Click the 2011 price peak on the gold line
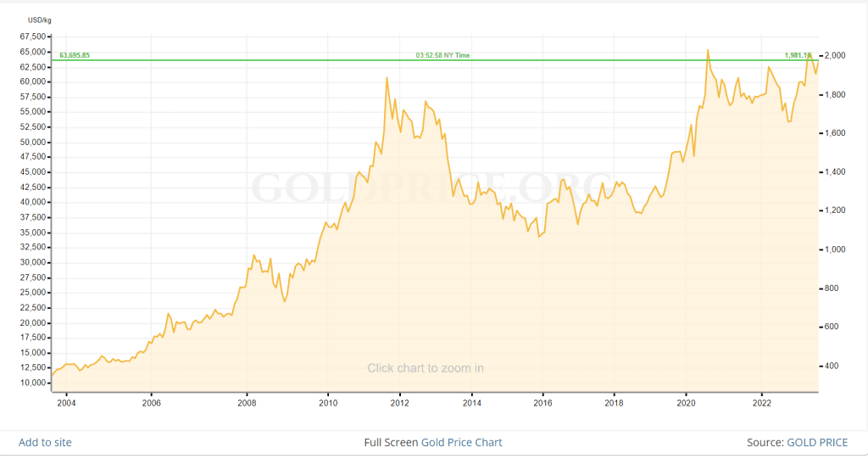Screen dimensions: 868x459 pyautogui.click(x=387, y=78)
